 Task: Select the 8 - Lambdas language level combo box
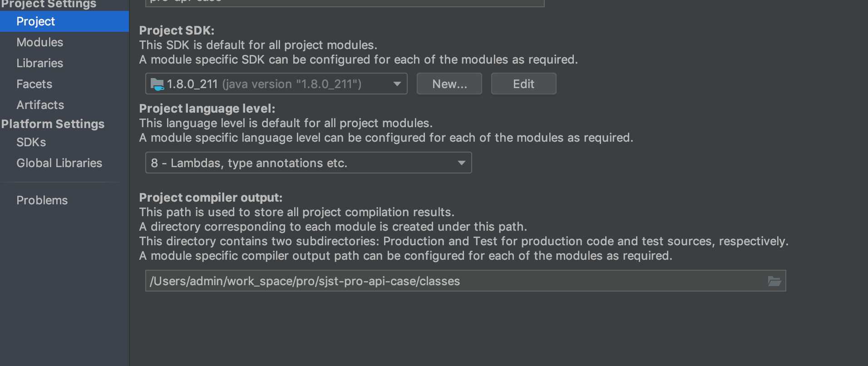pos(308,163)
